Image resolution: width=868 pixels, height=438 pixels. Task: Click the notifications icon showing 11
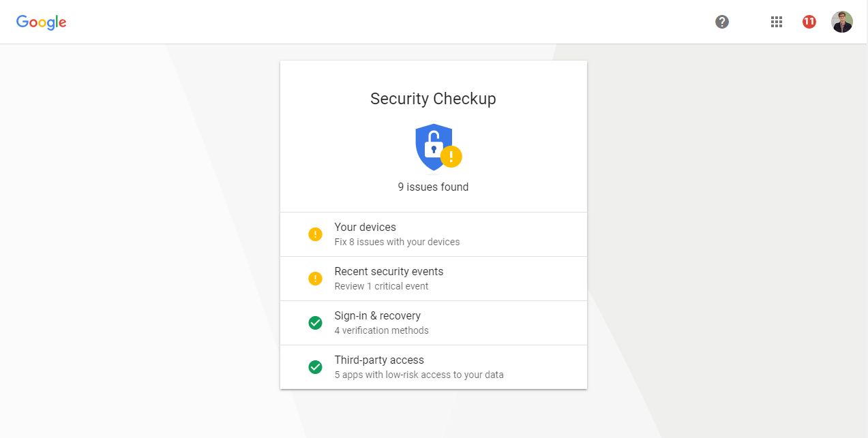coord(809,21)
